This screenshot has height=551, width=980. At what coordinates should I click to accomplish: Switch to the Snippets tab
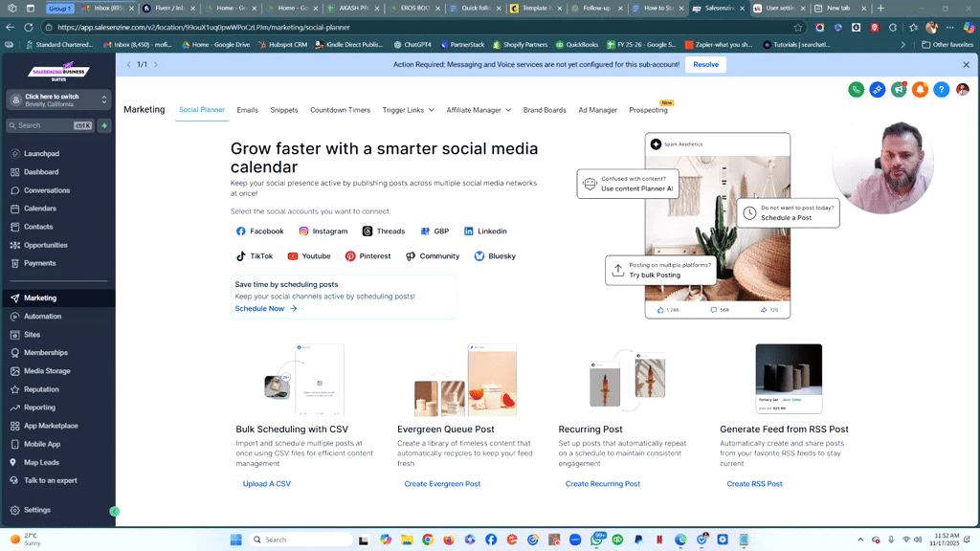coord(283,110)
